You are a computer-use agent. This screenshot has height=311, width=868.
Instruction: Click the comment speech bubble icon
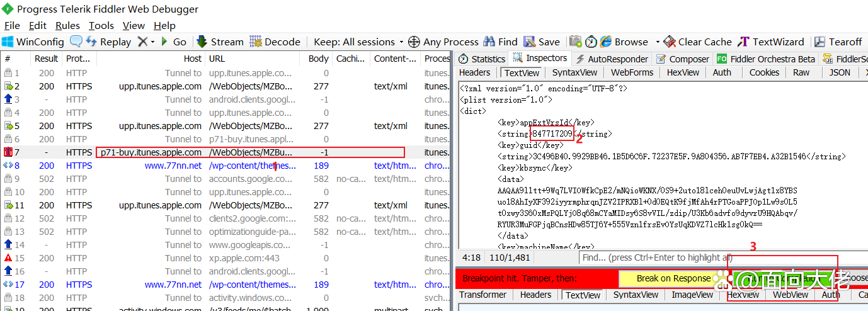tap(76, 42)
